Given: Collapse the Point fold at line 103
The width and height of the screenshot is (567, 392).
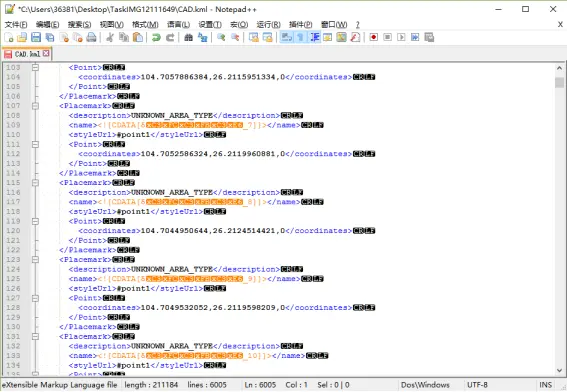Looking at the screenshot, I should click(35, 67).
